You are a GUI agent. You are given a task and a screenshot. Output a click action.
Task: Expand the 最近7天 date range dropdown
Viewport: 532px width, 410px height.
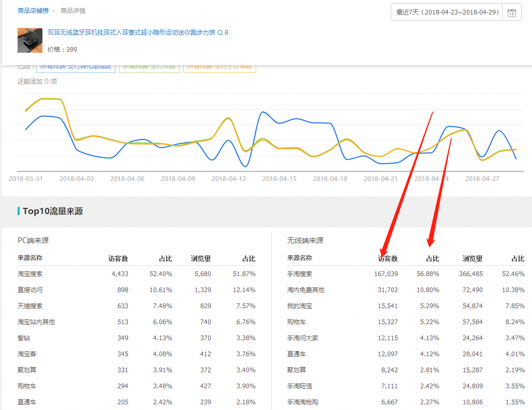pos(447,12)
